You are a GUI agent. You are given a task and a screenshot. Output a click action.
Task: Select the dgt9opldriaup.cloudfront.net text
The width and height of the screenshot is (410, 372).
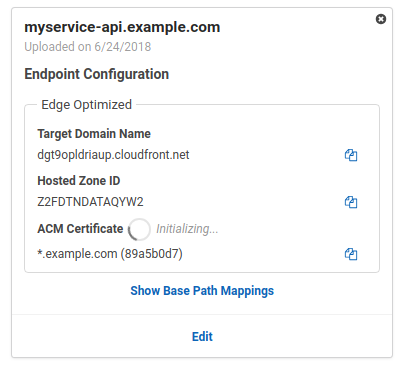(113, 155)
